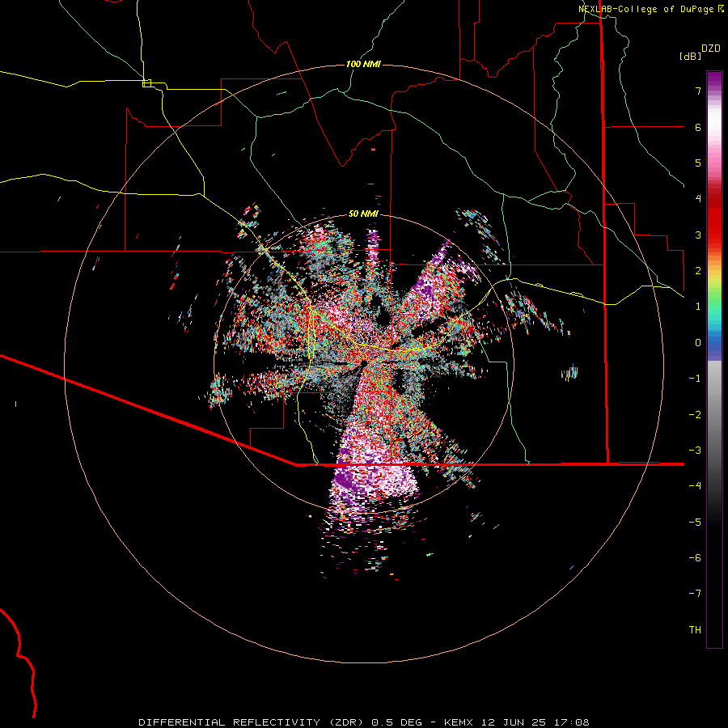The image size is (728, 728).
Task: Click the color scale value 5
Action: click(x=698, y=163)
